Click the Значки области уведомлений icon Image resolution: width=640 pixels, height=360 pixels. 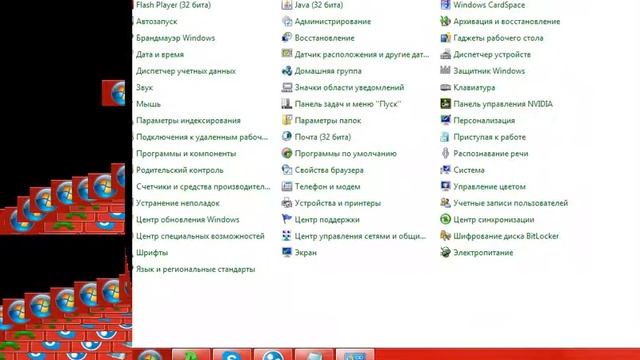287,87
